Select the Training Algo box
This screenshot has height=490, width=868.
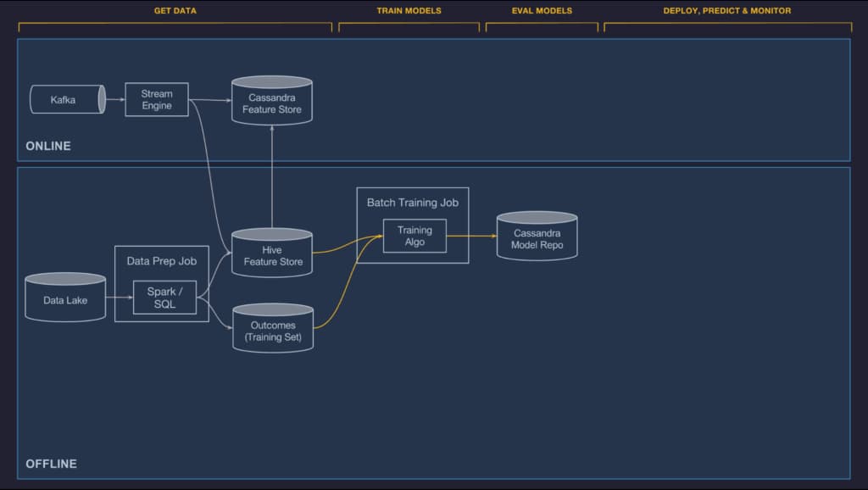(415, 236)
